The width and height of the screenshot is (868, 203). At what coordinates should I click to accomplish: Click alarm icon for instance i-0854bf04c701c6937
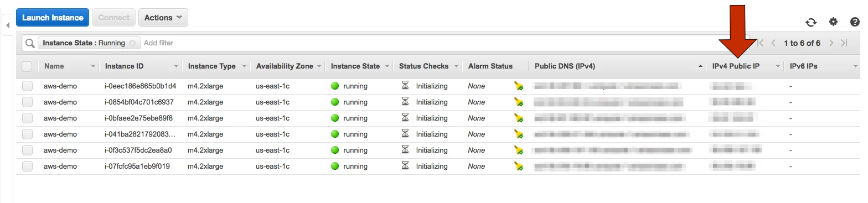pyautogui.click(x=518, y=102)
